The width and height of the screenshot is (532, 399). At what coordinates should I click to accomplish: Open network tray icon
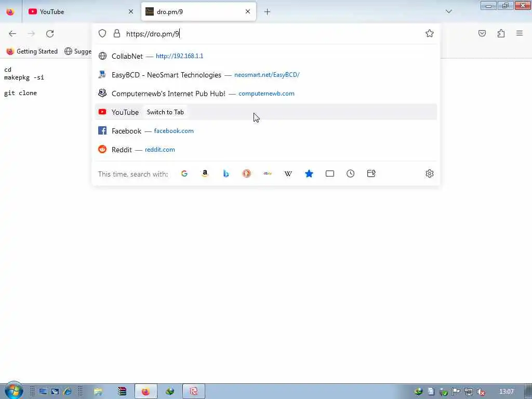pos(469,392)
